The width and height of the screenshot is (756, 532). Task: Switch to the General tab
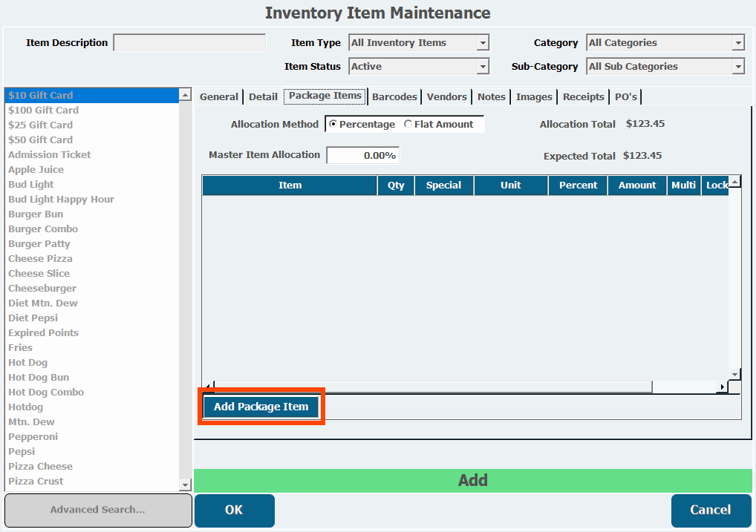(x=219, y=96)
